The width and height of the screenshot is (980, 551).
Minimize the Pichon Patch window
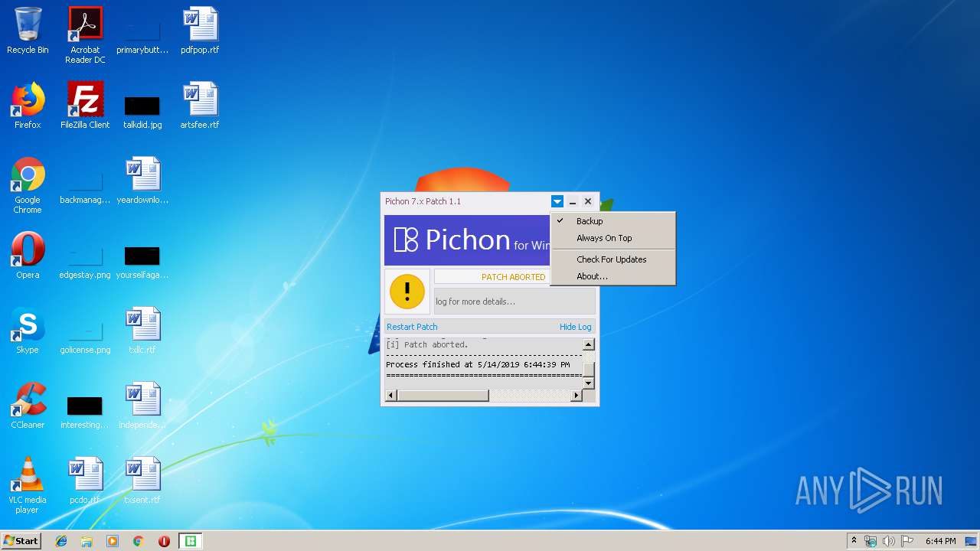tap(573, 201)
